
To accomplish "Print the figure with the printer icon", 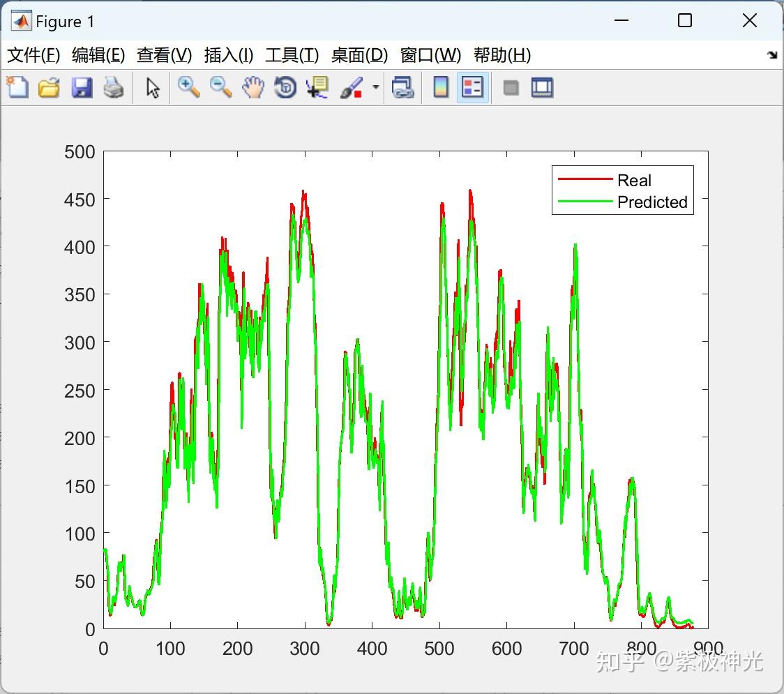I will click(114, 87).
